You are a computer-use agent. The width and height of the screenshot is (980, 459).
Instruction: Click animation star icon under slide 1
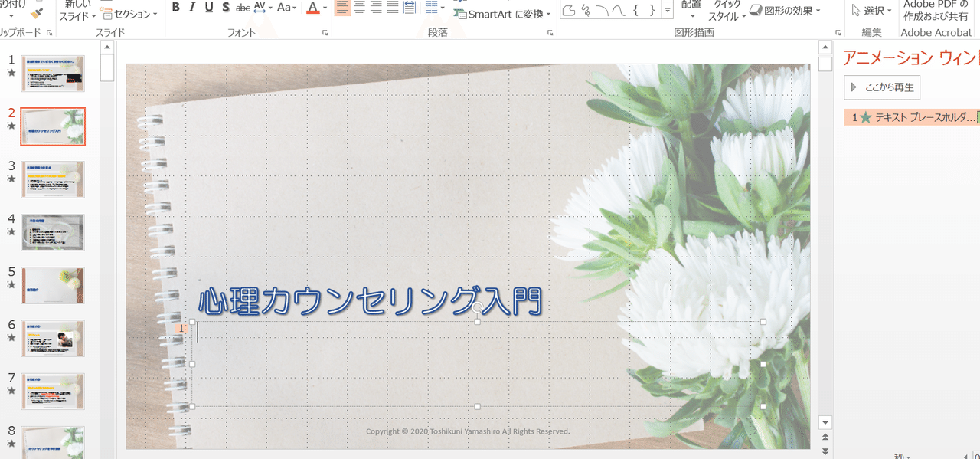click(11, 73)
